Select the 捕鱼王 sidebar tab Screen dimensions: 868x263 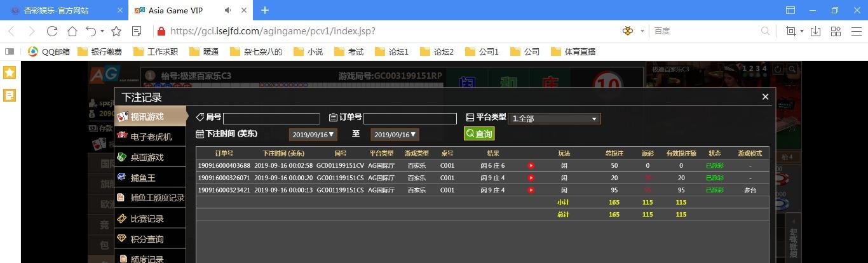click(151, 177)
